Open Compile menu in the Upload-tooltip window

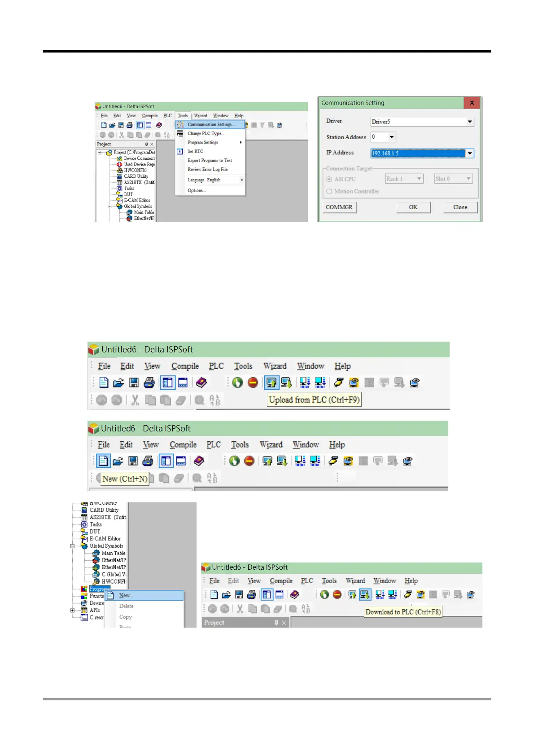pos(185,366)
